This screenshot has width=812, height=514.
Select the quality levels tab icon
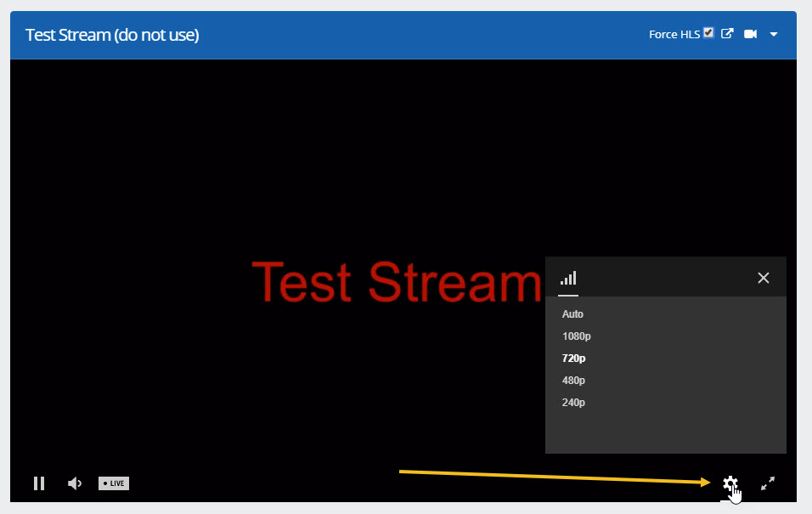point(568,279)
